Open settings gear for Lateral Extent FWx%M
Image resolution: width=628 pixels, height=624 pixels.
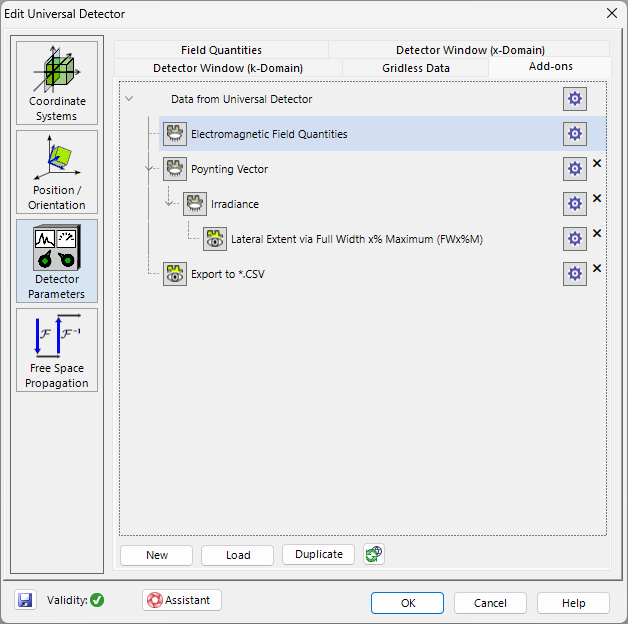pyautogui.click(x=575, y=239)
